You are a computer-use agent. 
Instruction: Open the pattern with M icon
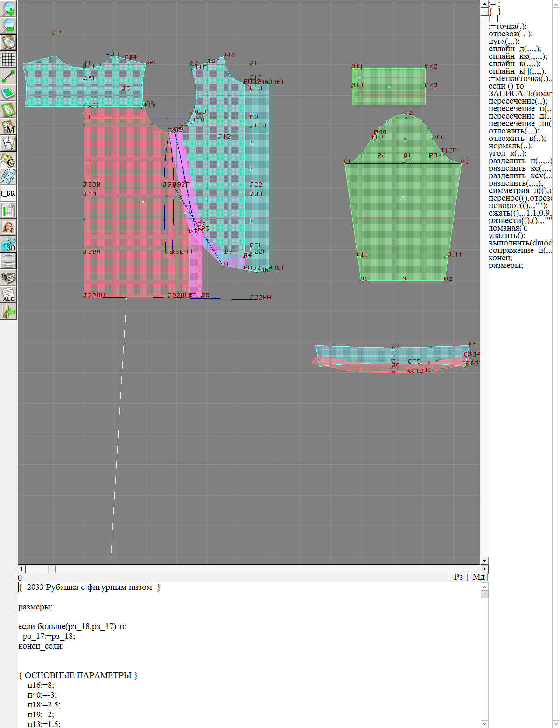8,126
